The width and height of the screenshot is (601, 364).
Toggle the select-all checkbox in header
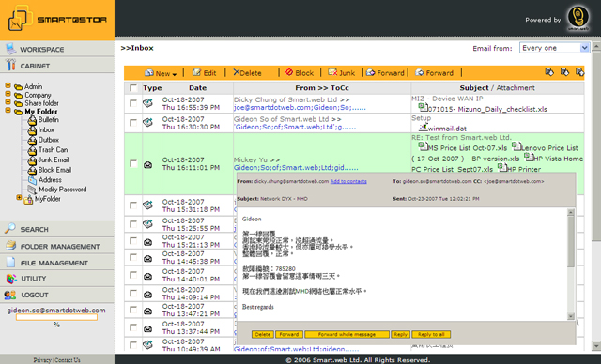133,88
